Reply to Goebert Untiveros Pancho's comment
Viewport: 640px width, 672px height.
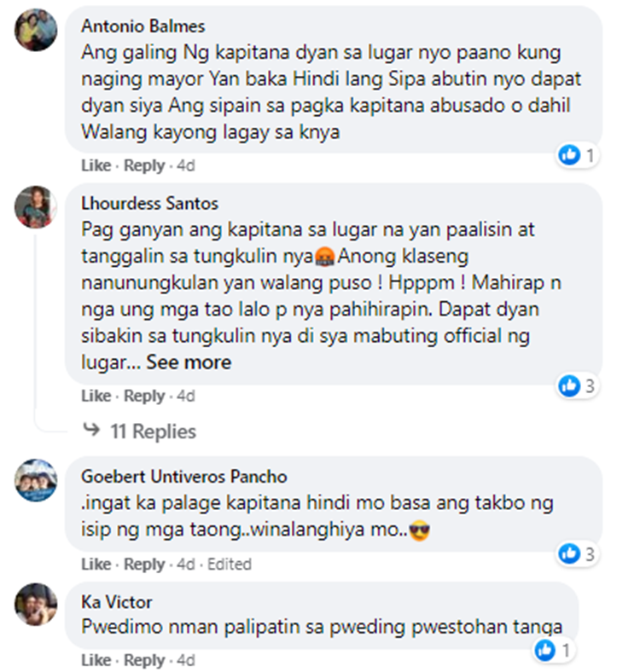[x=144, y=565]
